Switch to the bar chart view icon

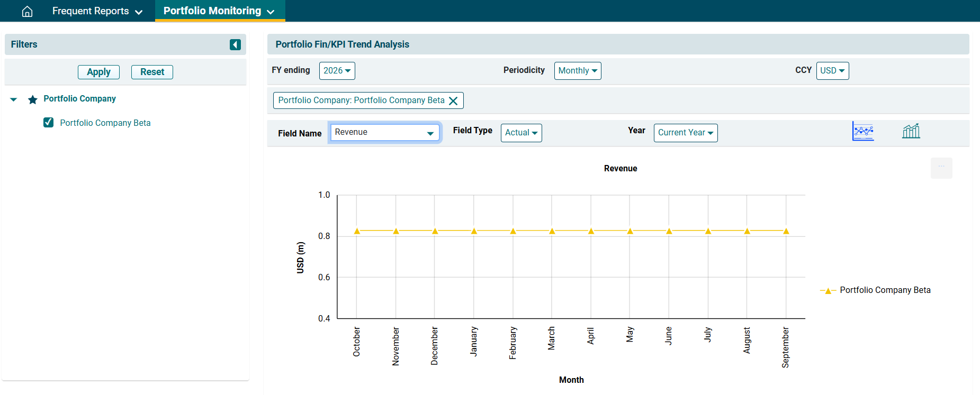point(911,131)
